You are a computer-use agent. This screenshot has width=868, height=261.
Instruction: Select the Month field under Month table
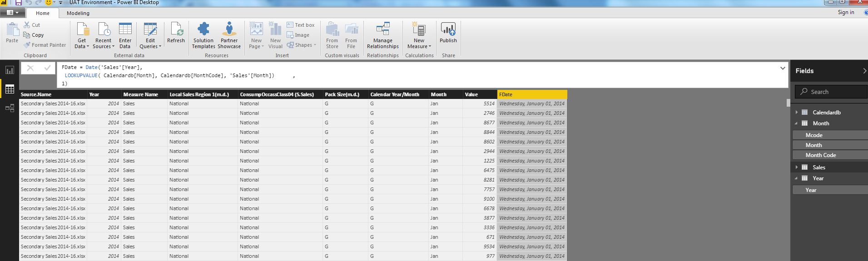[830, 145]
